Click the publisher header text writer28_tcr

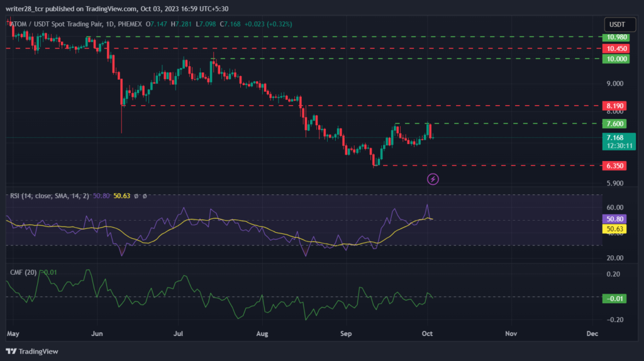click(x=25, y=9)
